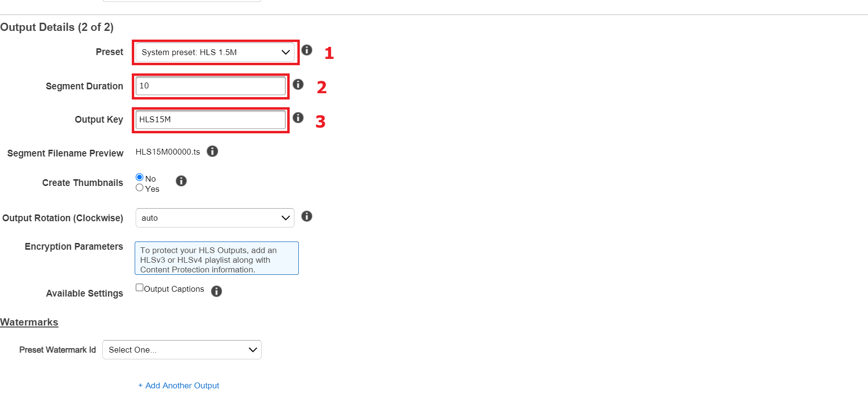Click the Add Another Output link
Viewport: 868px width, 398px height.
point(179,385)
